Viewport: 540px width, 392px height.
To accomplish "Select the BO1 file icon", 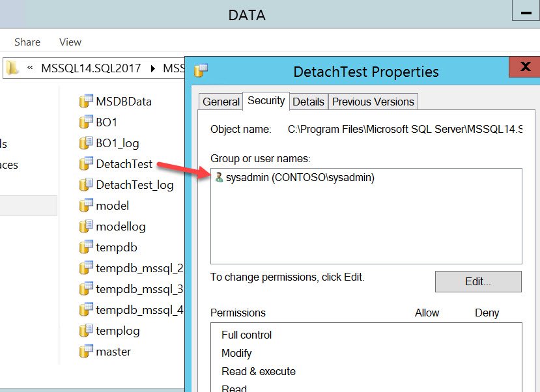I will [x=86, y=122].
